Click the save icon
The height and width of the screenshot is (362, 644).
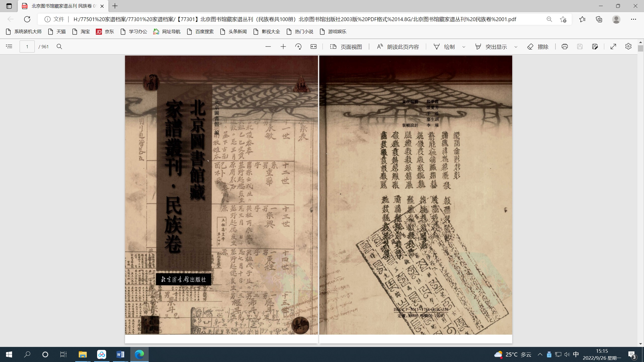pos(580,47)
